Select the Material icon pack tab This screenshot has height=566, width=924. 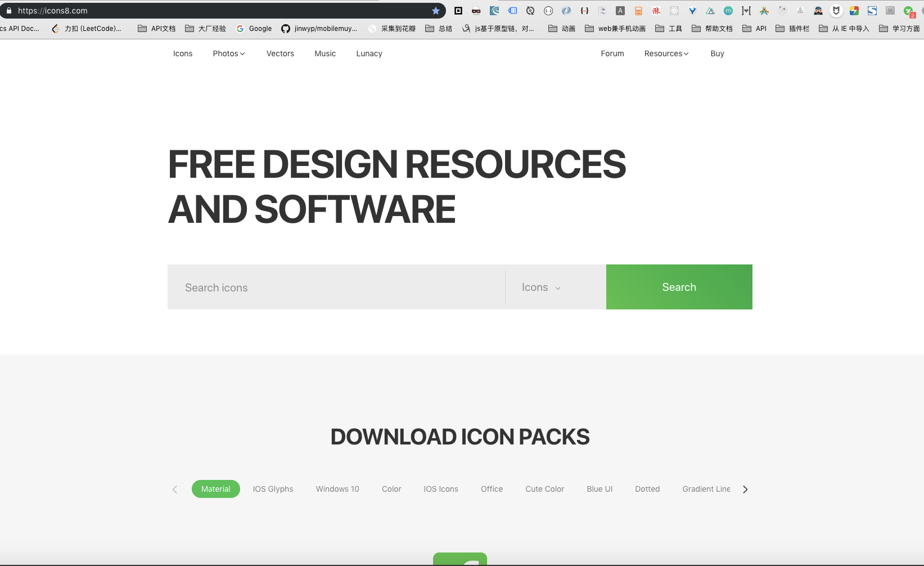point(216,489)
